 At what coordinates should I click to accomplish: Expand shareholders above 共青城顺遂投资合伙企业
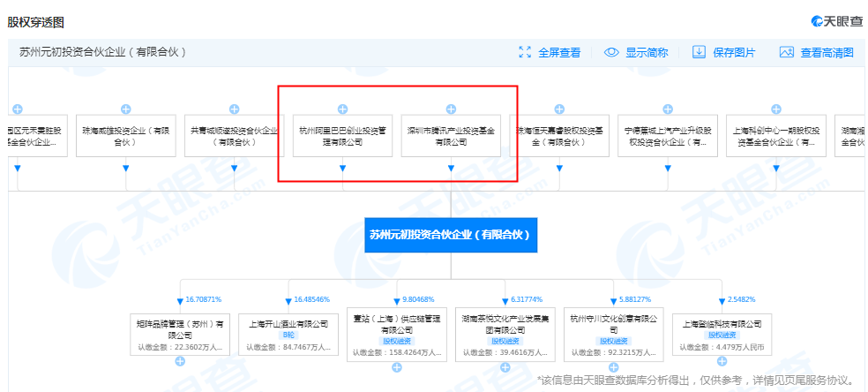[x=234, y=109]
